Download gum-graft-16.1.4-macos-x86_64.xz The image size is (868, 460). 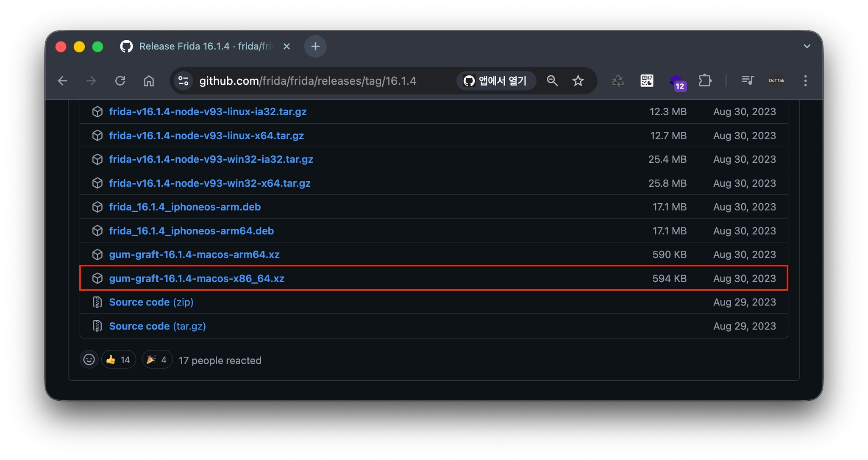197,278
